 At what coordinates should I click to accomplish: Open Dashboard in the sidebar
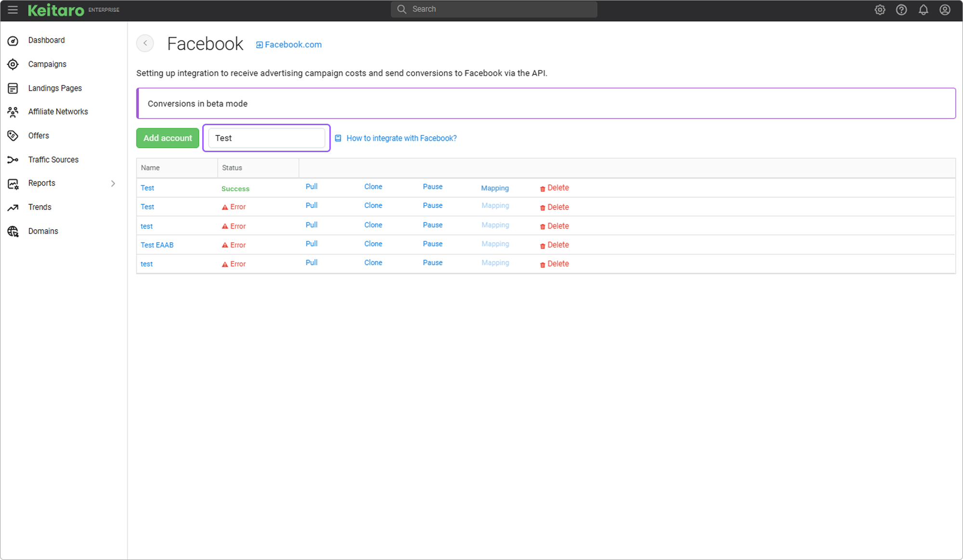click(x=46, y=40)
